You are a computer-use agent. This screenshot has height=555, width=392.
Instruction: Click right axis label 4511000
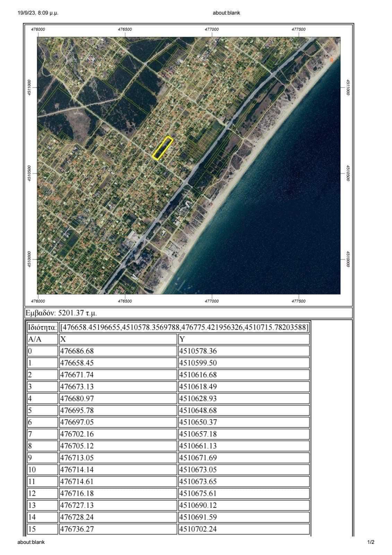348,87
